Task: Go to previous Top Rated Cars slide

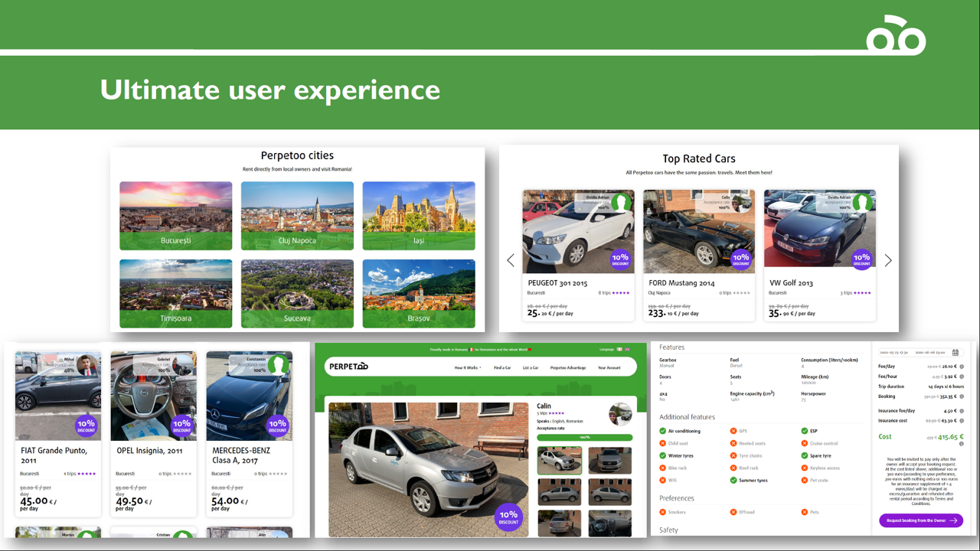Action: point(511,260)
